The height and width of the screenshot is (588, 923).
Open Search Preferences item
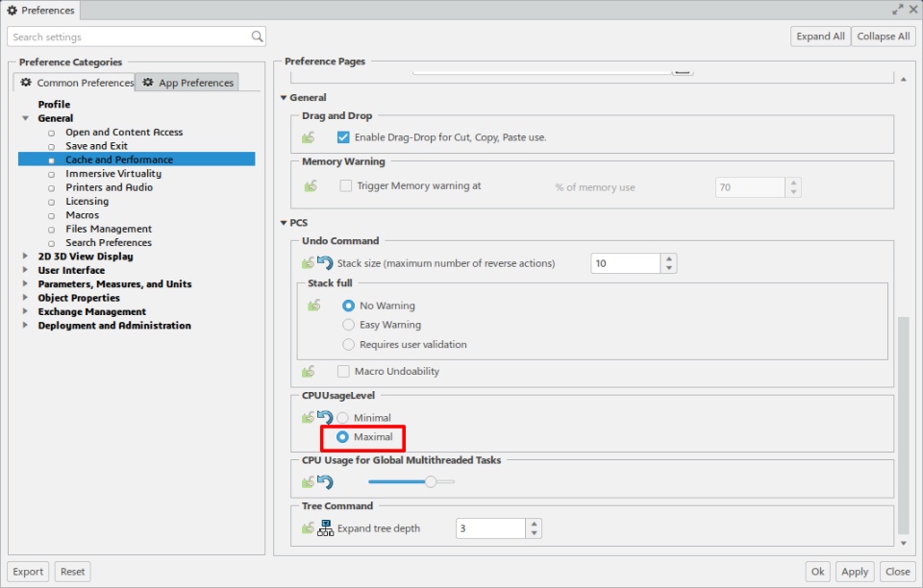point(109,242)
